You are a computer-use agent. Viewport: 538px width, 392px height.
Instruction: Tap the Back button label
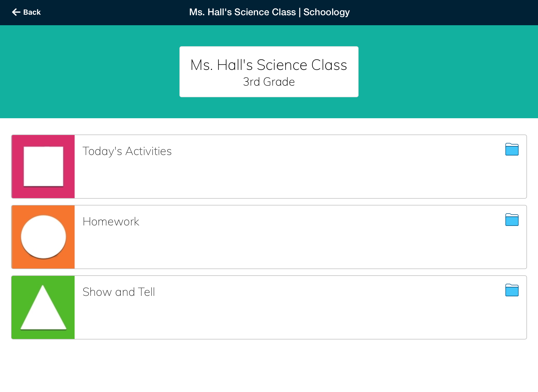tap(32, 12)
